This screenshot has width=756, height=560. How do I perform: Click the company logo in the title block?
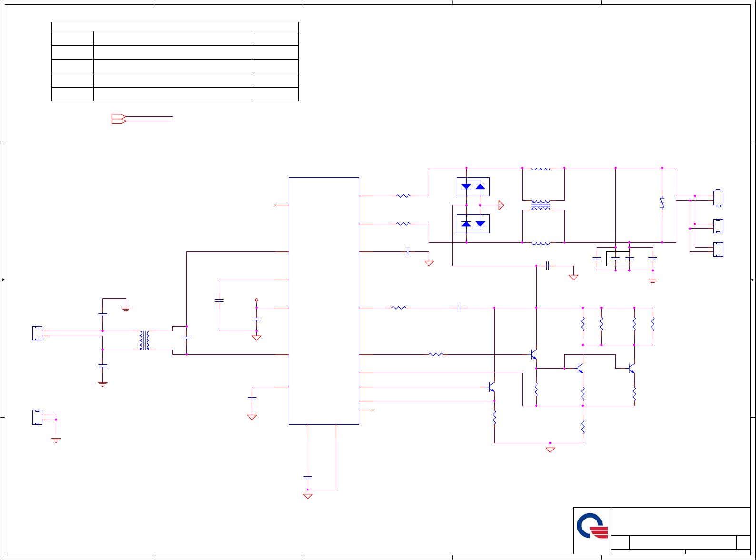[592, 526]
